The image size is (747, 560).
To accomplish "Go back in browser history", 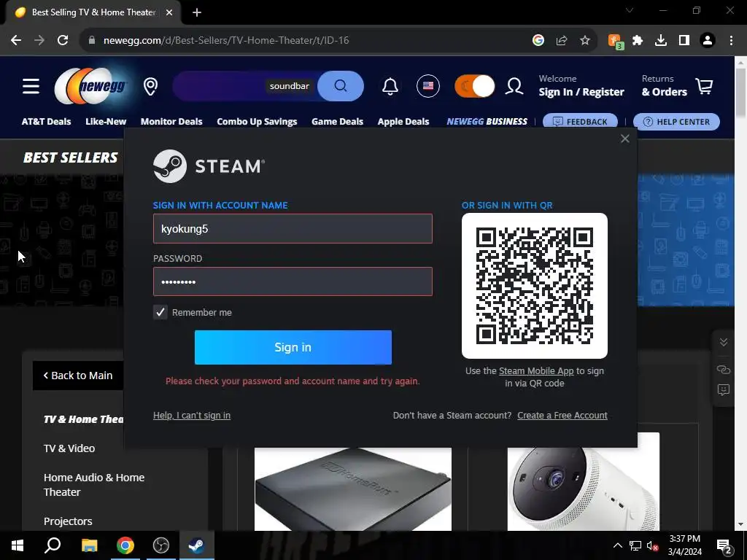I will tap(16, 40).
